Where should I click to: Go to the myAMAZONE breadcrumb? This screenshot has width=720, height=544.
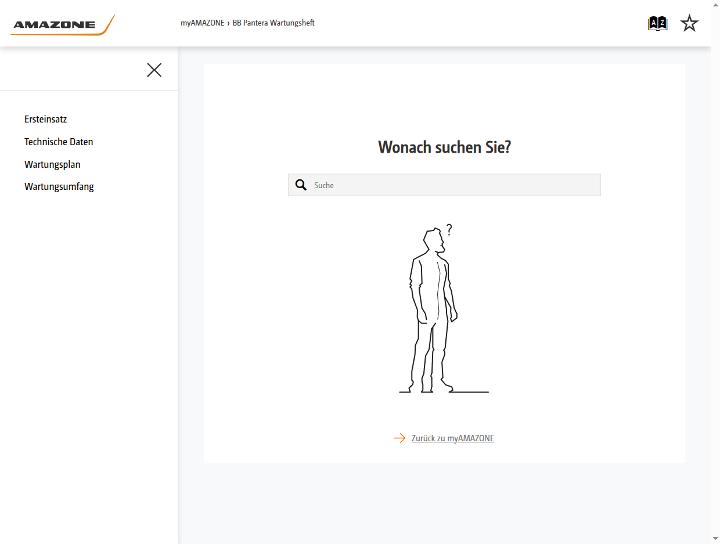click(202, 23)
